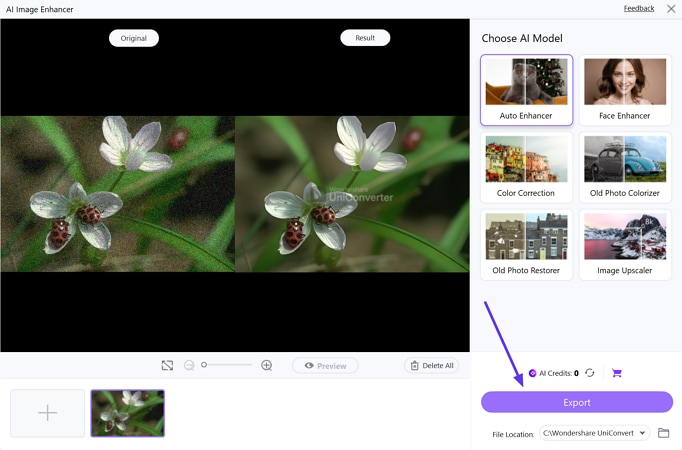Click the zoom slider handle
The height and width of the screenshot is (450, 682).
[204, 365]
